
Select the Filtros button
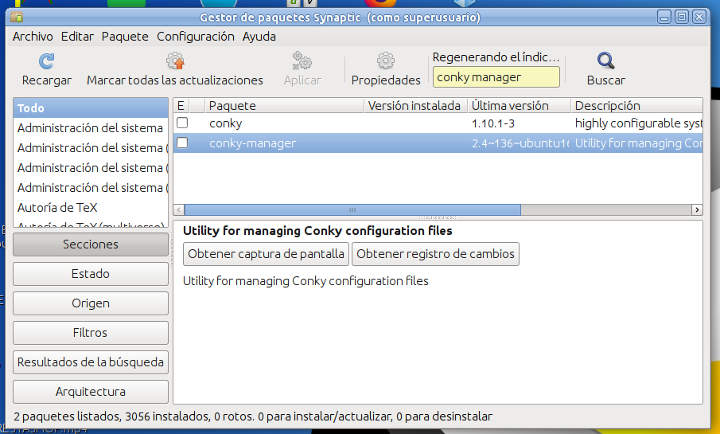tap(90, 333)
